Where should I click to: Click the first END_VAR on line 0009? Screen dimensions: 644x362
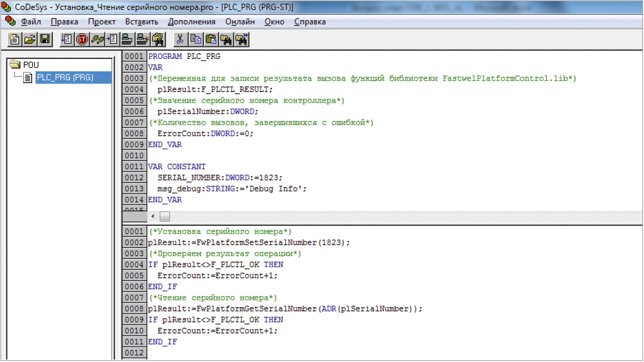165,145
